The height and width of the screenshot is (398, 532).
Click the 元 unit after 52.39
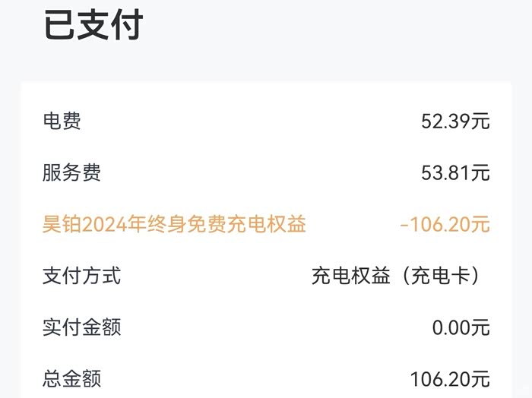(480, 121)
